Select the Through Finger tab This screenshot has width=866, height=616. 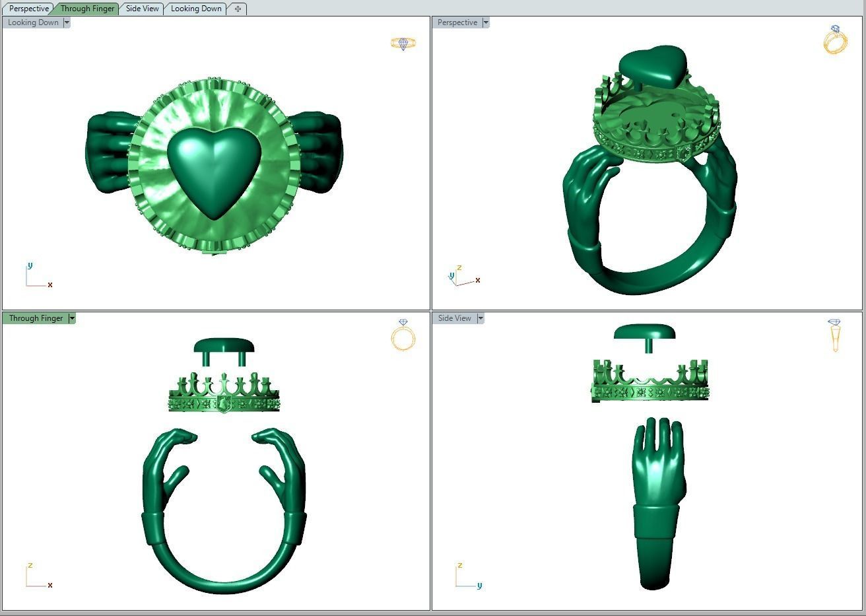(87, 9)
